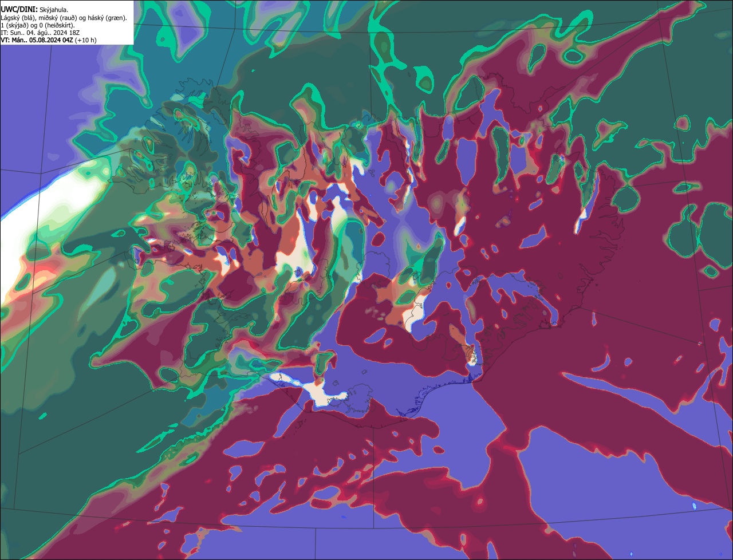Click the '(+10 h)' forecast offset text
This screenshot has width=733, height=560.
coord(85,40)
